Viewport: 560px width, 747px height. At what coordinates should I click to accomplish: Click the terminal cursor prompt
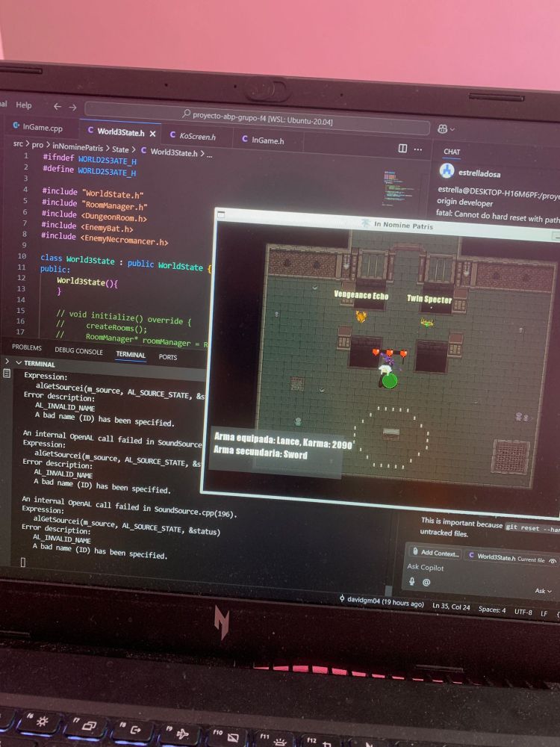pos(22,562)
